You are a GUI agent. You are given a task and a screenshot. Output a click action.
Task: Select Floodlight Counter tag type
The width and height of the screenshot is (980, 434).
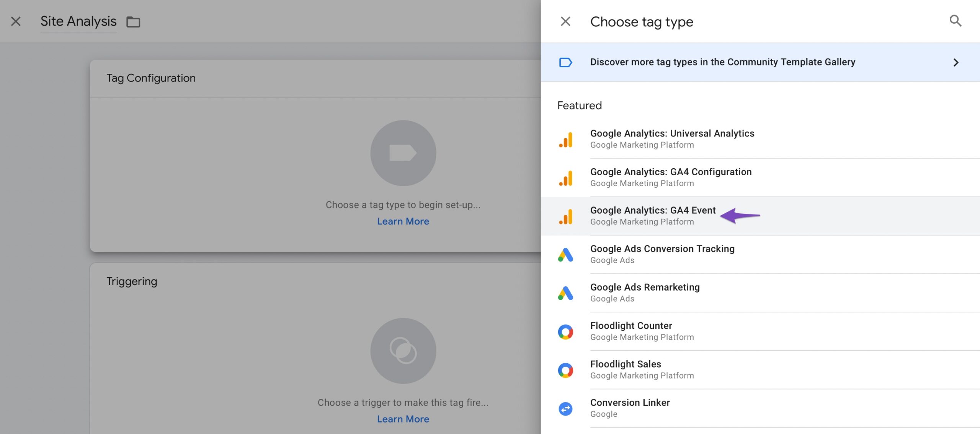click(760, 331)
